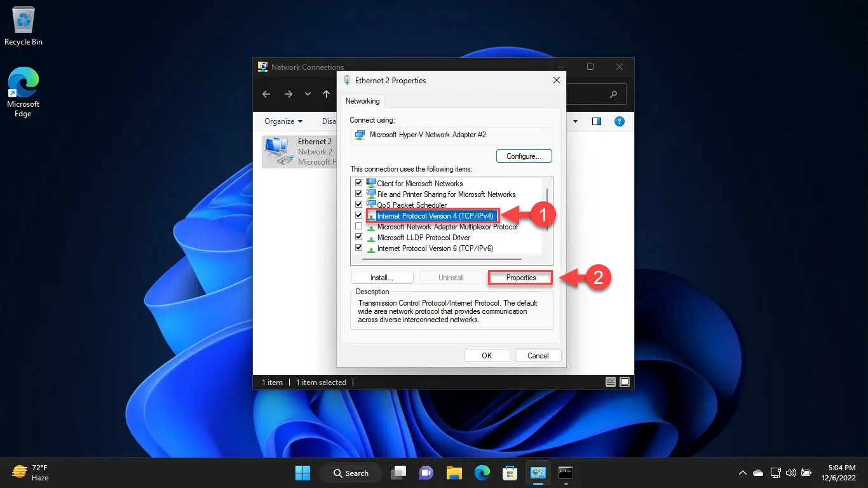The height and width of the screenshot is (488, 868).
Task: Select Client for Microsoft Networks item text
Action: click(420, 184)
